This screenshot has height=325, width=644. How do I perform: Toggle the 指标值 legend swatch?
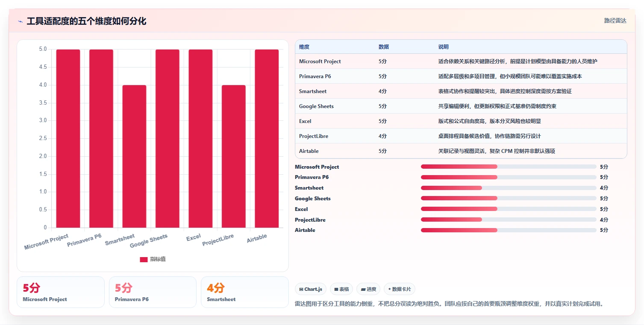144,259
